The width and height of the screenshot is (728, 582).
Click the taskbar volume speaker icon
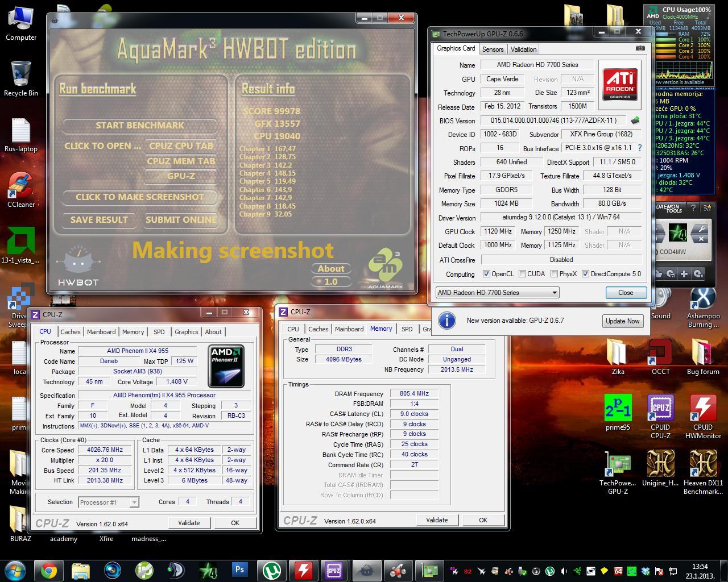click(564, 571)
